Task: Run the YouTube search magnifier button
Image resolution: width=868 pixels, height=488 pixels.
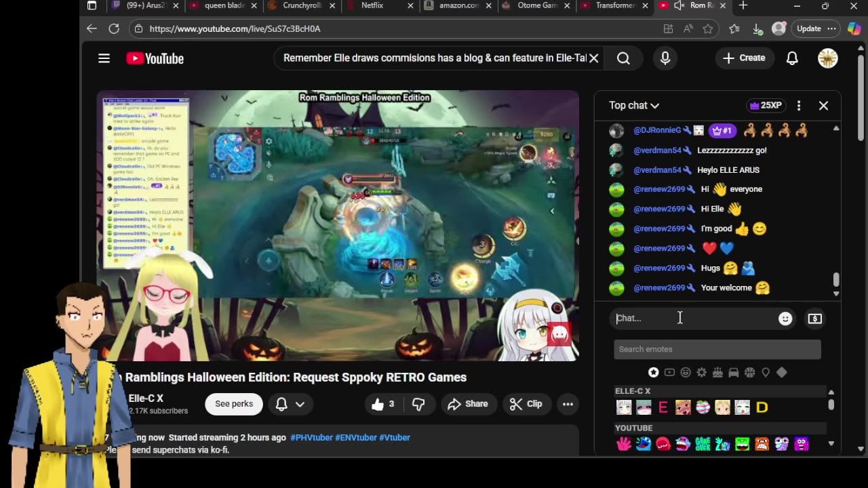Action: coord(623,58)
